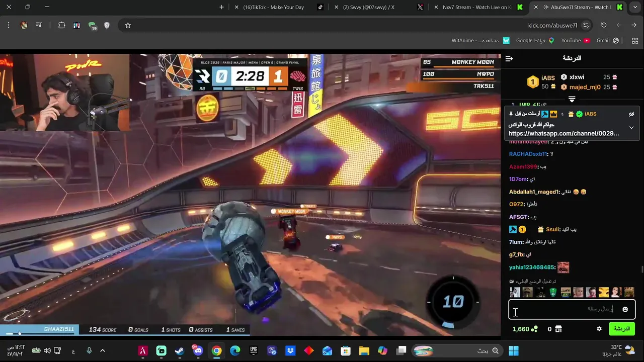
Task: Go forward one page
Action: [x=619, y=25]
